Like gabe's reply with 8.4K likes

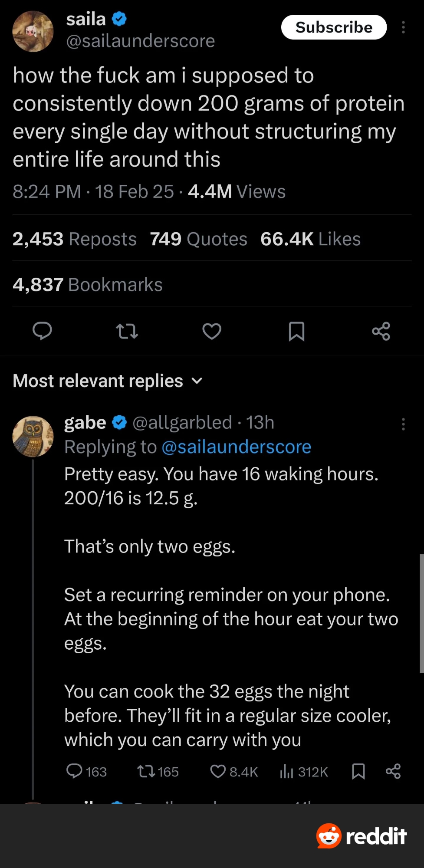pyautogui.click(x=218, y=771)
